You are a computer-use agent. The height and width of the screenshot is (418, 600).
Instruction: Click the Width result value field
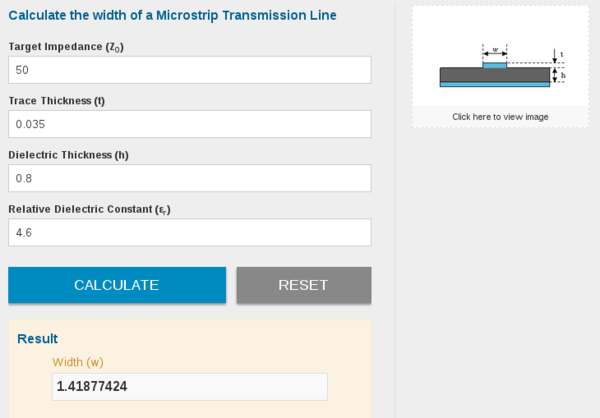(190, 387)
